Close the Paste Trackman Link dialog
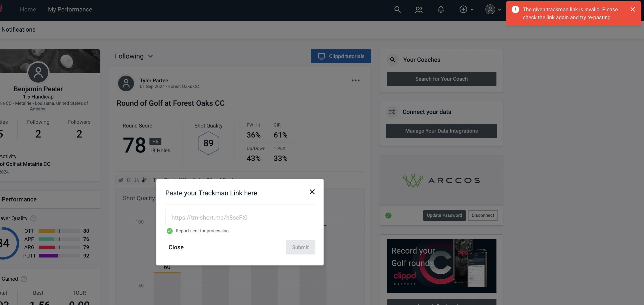 [312, 191]
